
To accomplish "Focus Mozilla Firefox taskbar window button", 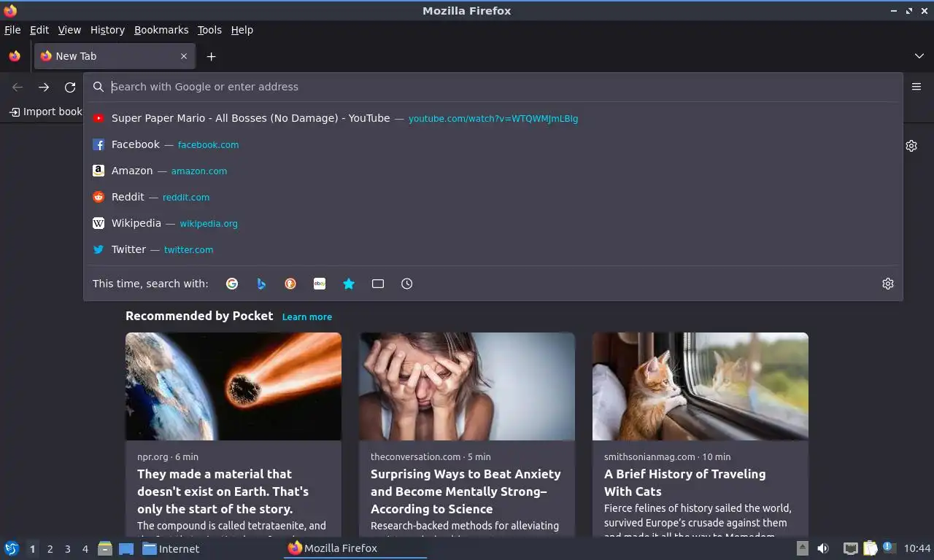I will 355,548.
